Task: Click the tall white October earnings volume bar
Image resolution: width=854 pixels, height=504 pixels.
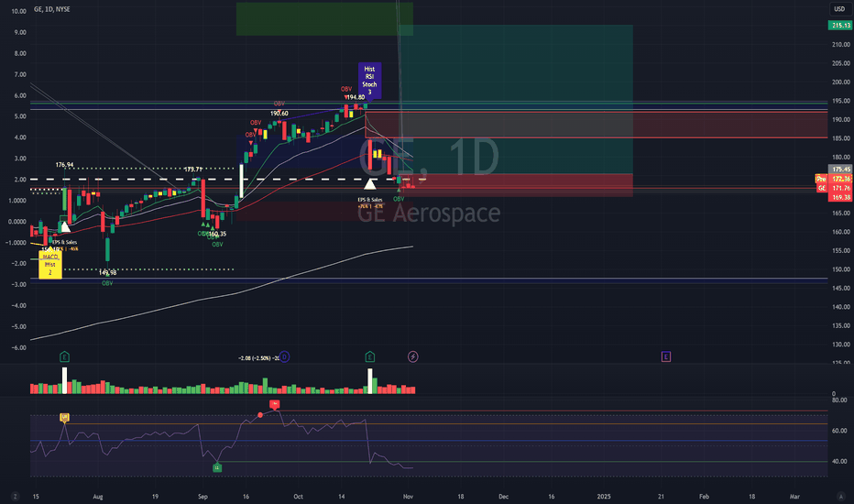Action: point(370,381)
